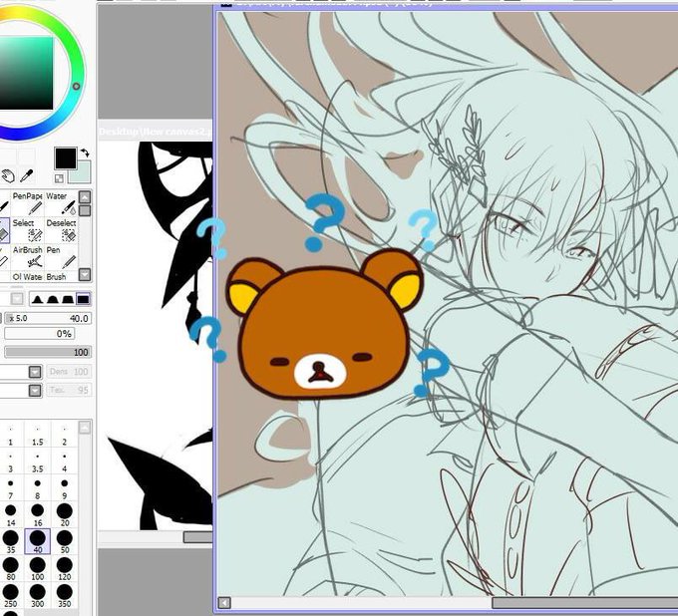Click the sketch canvas scroll left arrow

224,603
